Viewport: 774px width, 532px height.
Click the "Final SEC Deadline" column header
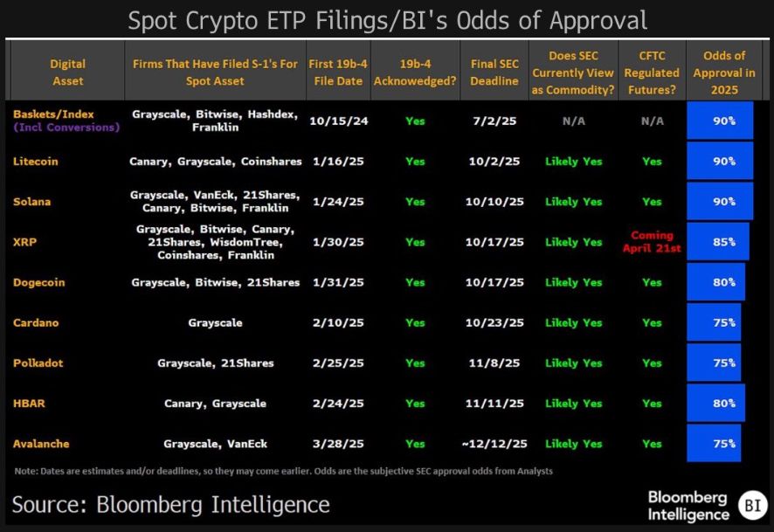click(495, 72)
